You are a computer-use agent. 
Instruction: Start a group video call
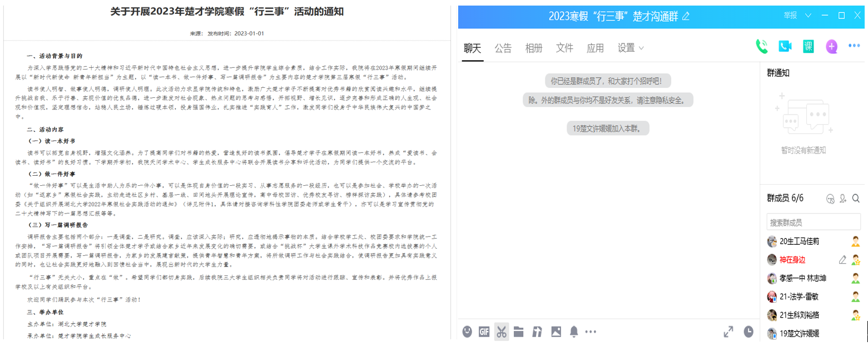point(785,47)
